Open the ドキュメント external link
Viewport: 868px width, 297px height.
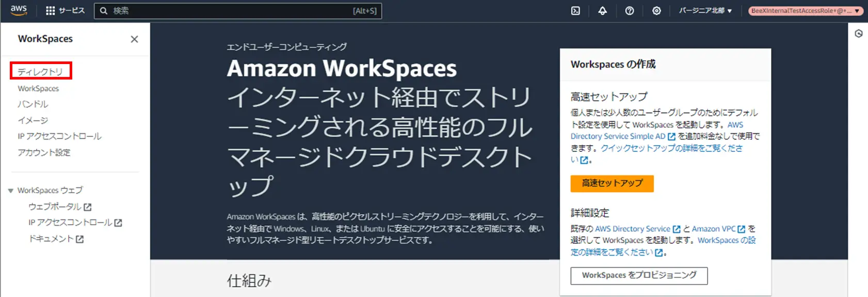pyautogui.click(x=56, y=239)
